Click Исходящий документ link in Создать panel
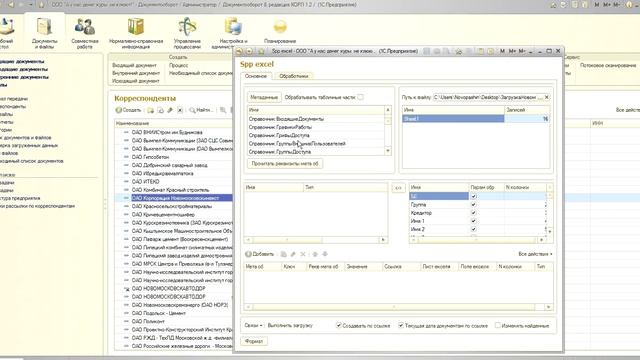This screenshot has height=360, width=640. pyautogui.click(x=136, y=81)
